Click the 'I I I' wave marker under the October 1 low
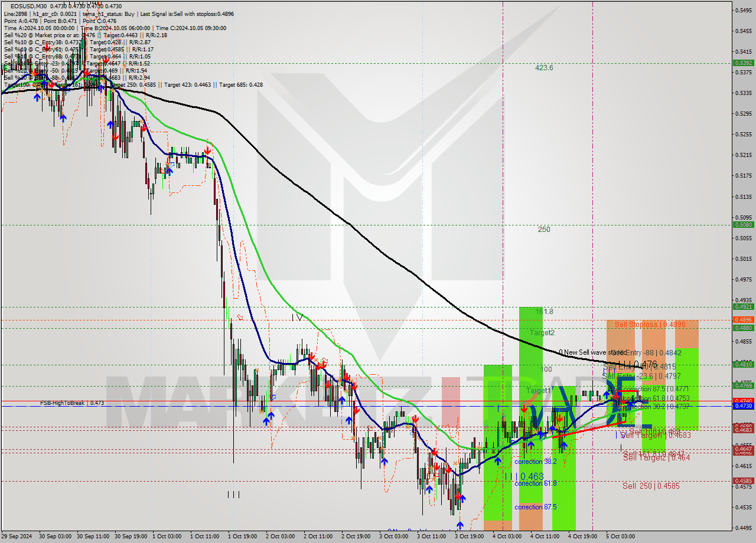Screen dimensions: 756x543 (234, 495)
